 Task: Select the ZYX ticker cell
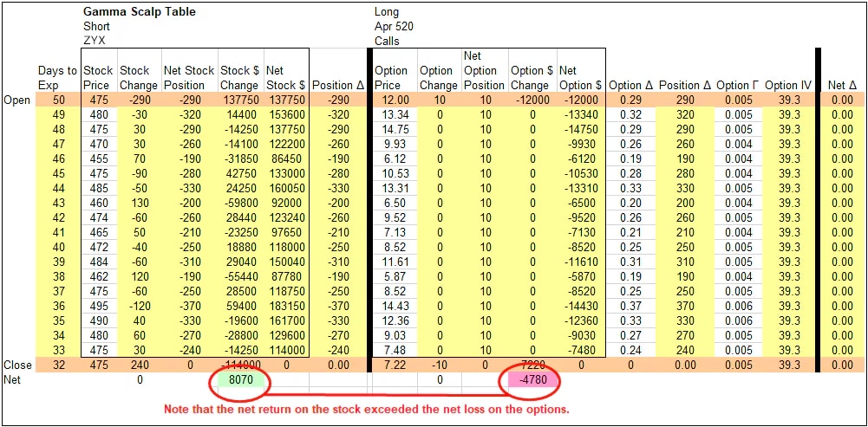point(95,41)
